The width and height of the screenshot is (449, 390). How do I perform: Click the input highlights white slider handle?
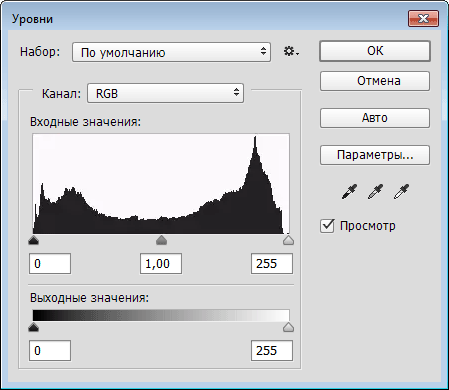coord(288,240)
